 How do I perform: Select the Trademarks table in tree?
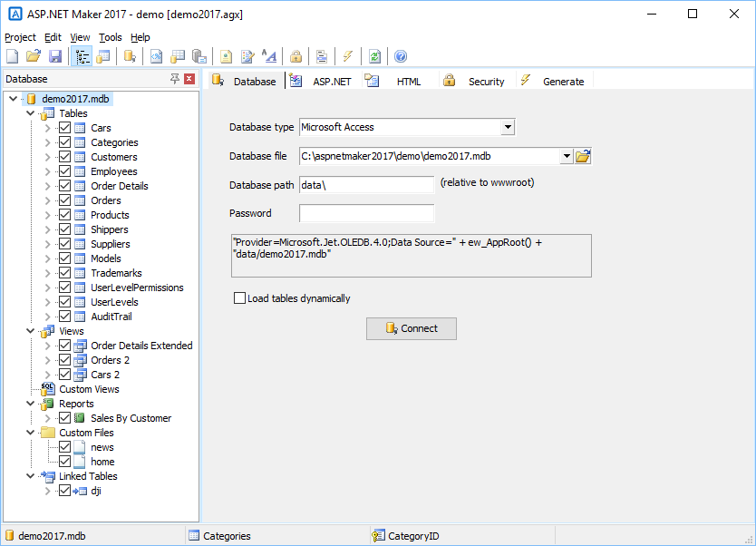pyautogui.click(x=116, y=273)
